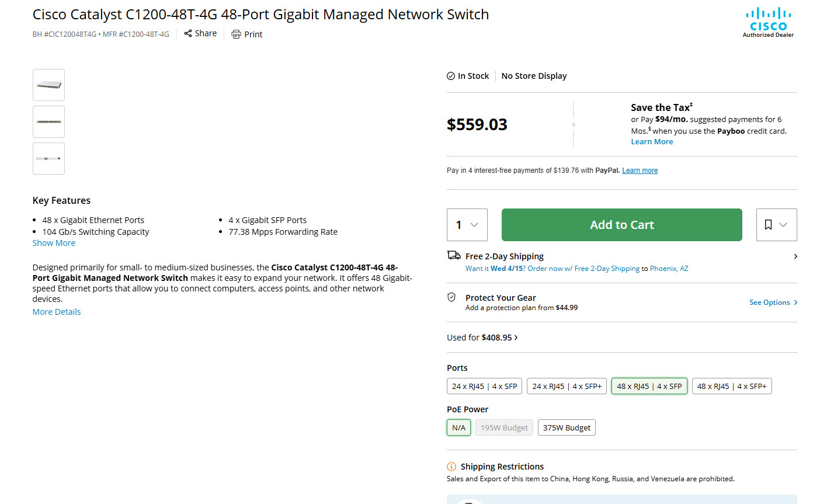Expand key features with Show More
820x504 pixels.
[54, 243]
